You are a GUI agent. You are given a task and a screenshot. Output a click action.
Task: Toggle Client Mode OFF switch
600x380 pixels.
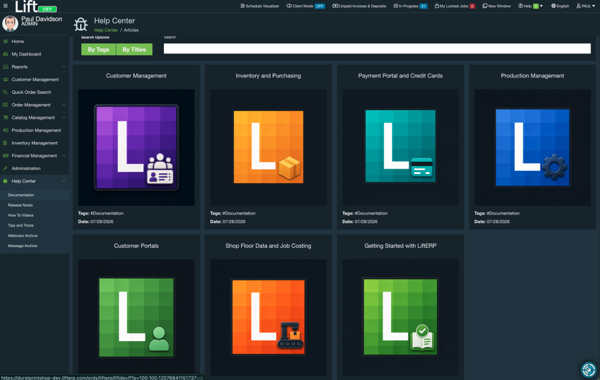point(320,6)
